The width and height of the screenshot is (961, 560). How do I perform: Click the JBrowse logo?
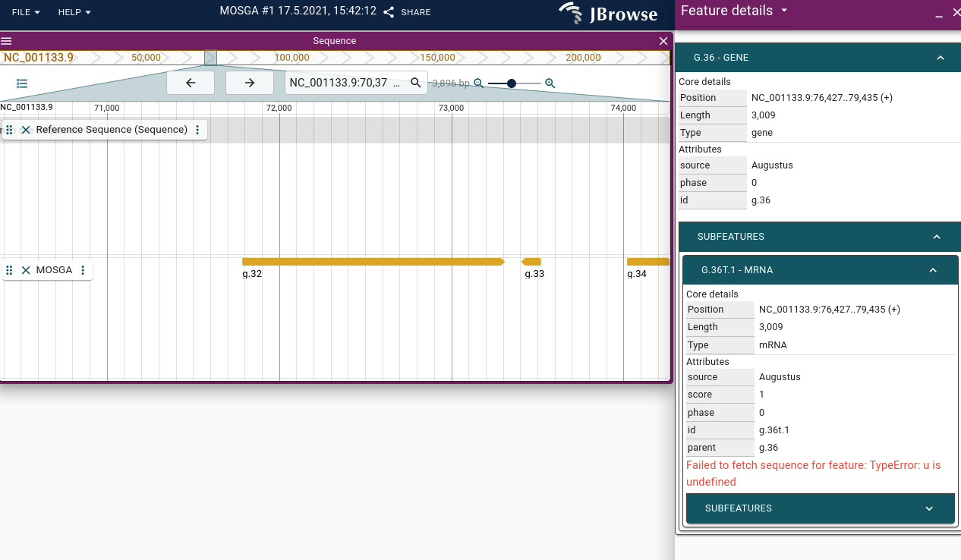[607, 14]
